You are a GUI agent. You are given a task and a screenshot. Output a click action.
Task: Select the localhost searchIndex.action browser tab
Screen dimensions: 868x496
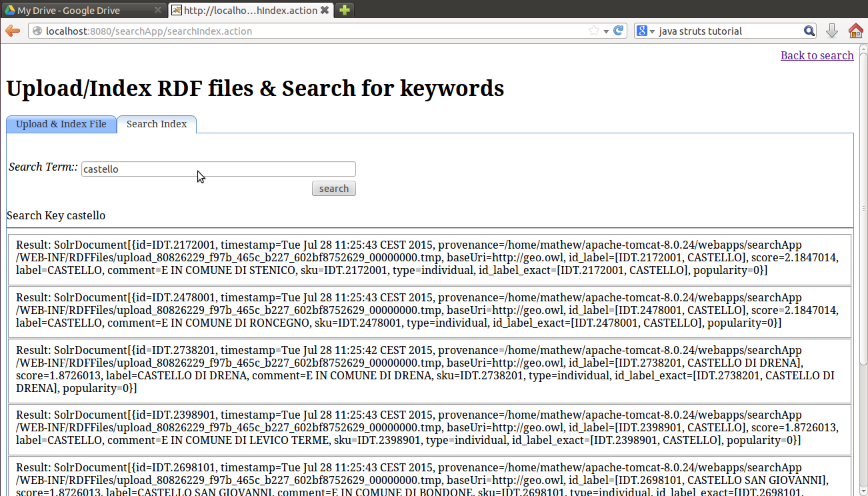click(x=251, y=10)
